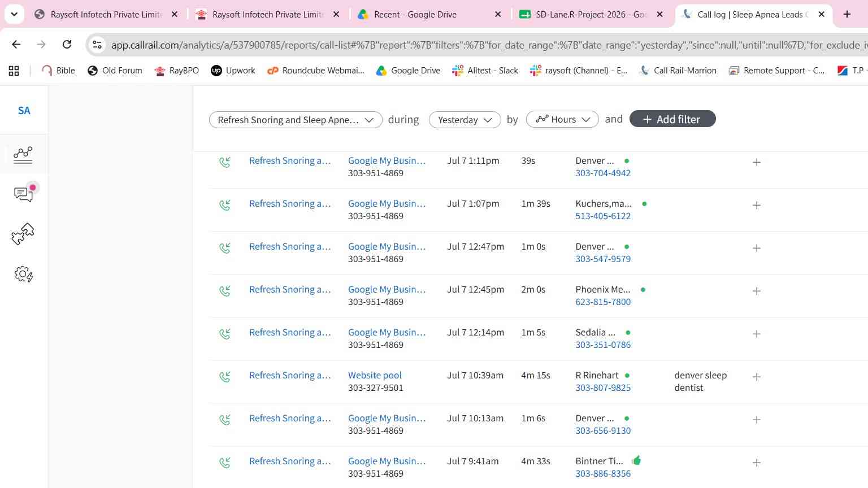The width and height of the screenshot is (868, 488).
Task: Click the Add filter button
Action: pos(672,119)
